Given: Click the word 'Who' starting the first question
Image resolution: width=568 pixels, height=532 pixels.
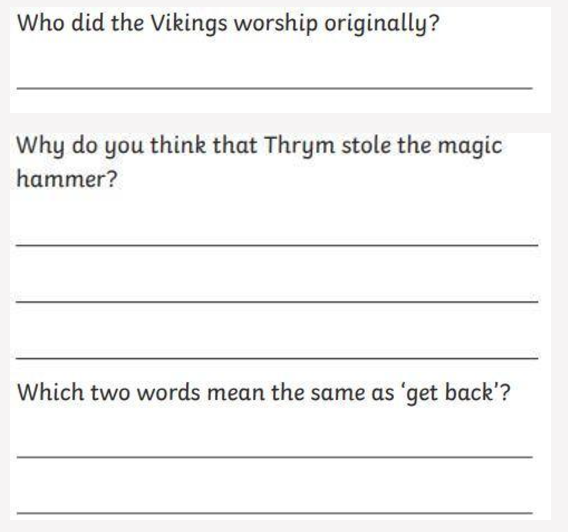Looking at the screenshot, I should click(41, 23).
